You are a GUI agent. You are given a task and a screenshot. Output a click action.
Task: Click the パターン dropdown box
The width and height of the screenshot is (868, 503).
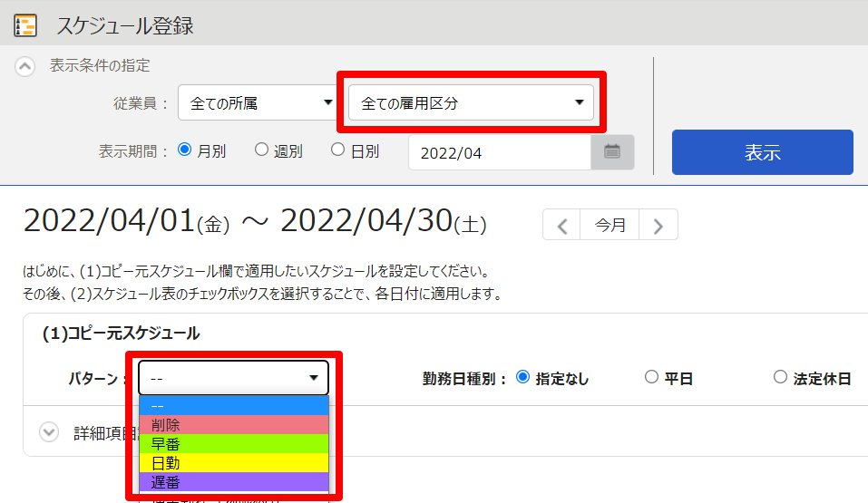pos(233,378)
